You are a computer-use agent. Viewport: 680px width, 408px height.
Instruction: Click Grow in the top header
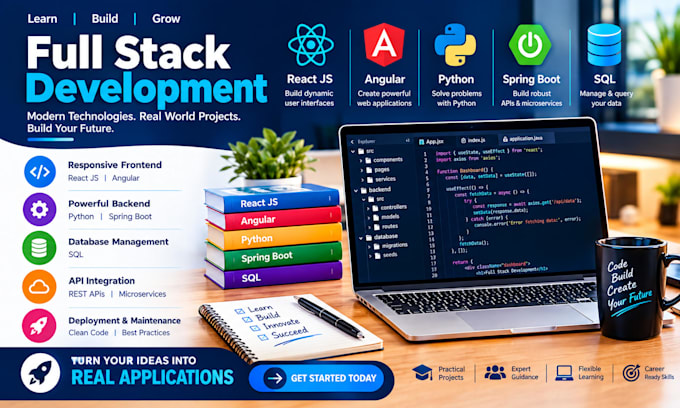166,19
